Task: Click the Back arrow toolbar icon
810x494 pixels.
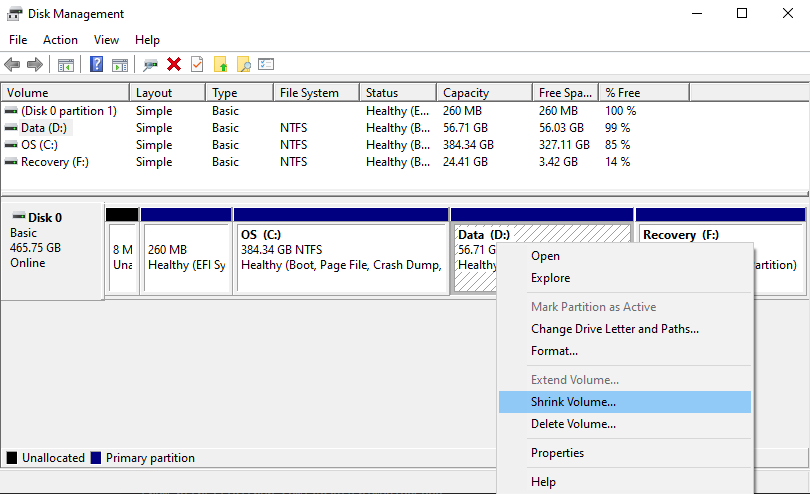Action: tap(12, 65)
